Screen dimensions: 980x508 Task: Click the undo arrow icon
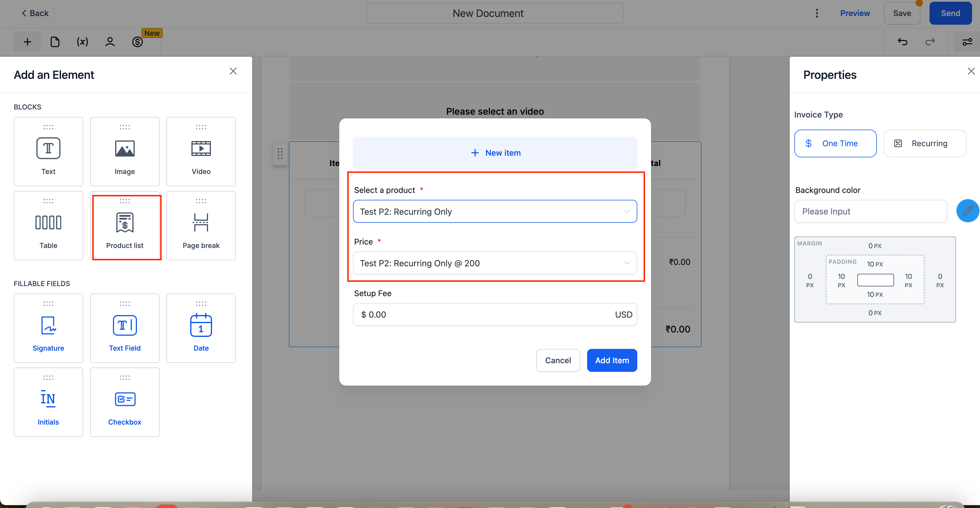coord(902,42)
